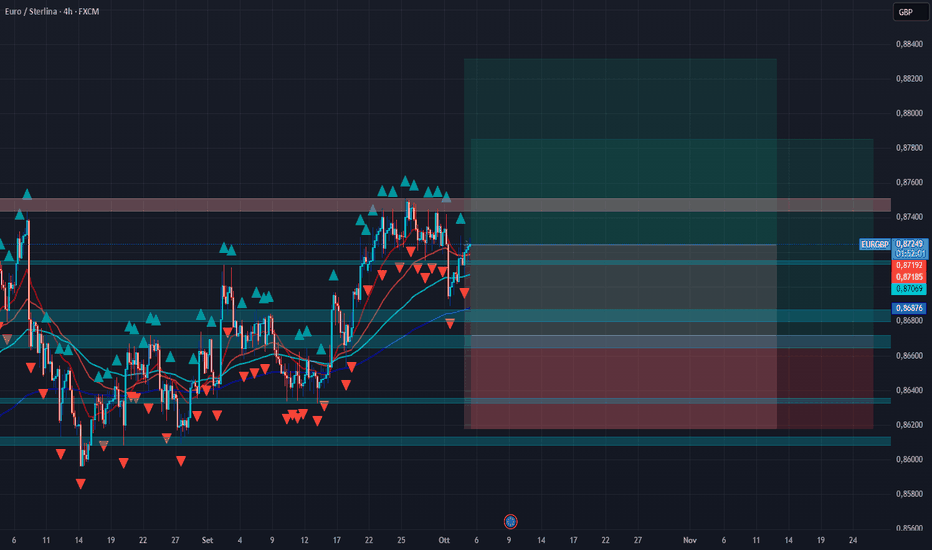
Task: Click the Ott label on time axis
Action: [444, 540]
